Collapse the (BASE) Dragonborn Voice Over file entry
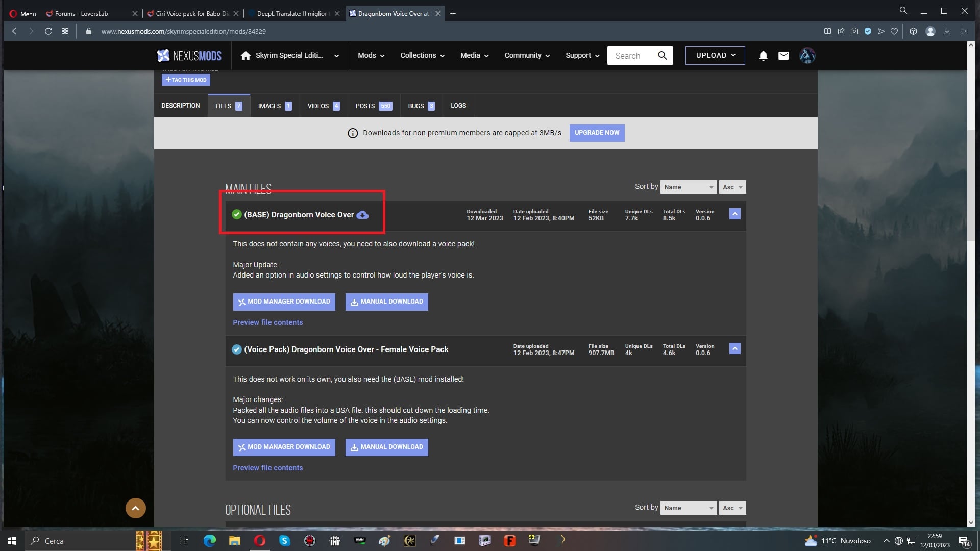Image resolution: width=980 pixels, height=551 pixels. pos(735,214)
